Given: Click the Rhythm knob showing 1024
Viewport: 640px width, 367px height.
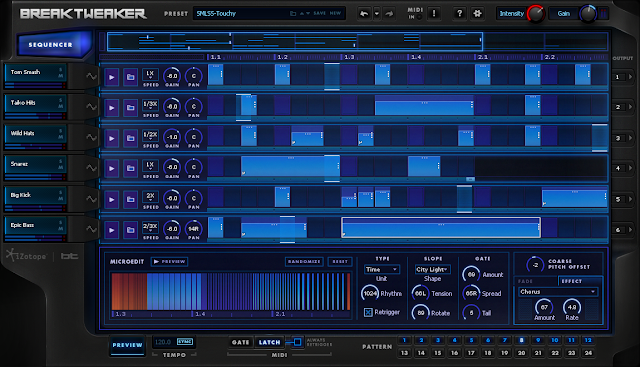Looking at the screenshot, I should click(370, 294).
